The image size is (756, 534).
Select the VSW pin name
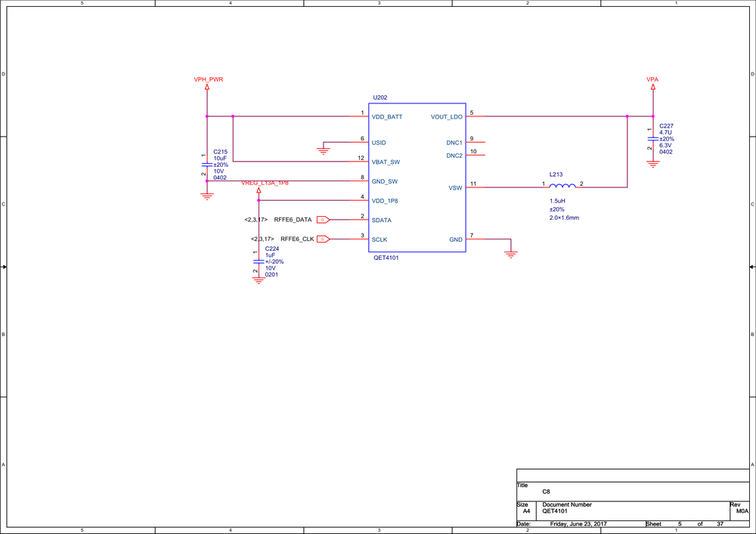pos(456,188)
